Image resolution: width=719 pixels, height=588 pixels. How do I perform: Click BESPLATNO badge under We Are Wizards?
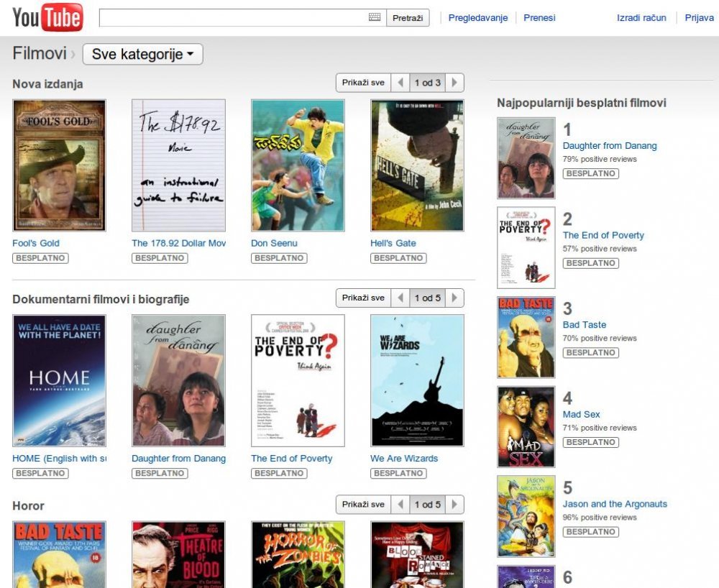398,474
